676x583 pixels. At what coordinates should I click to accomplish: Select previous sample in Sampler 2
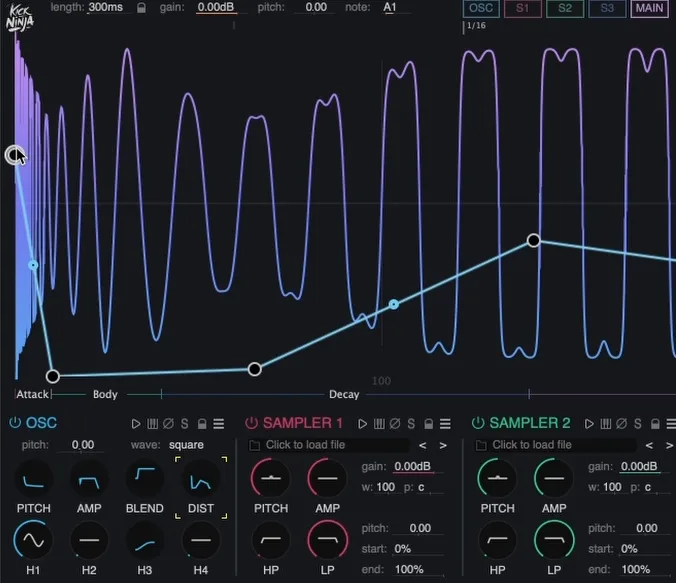point(649,445)
